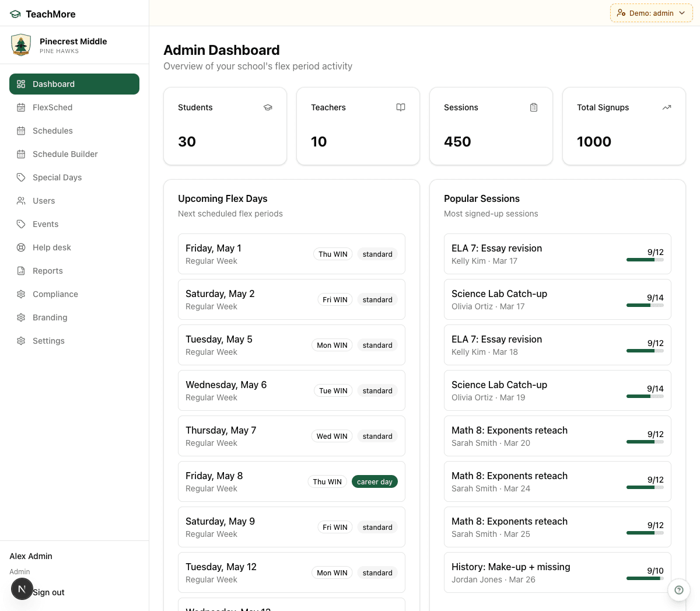Click the Sign out link

[x=49, y=592]
